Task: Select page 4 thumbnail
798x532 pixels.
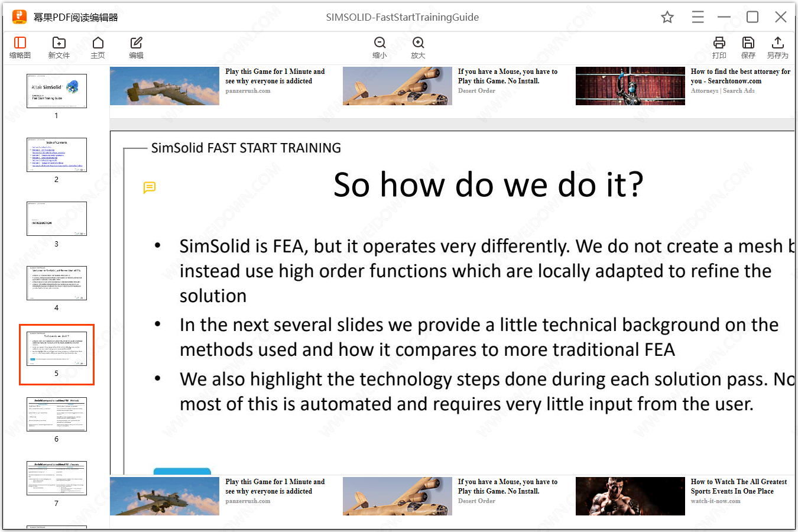Action: (57, 283)
